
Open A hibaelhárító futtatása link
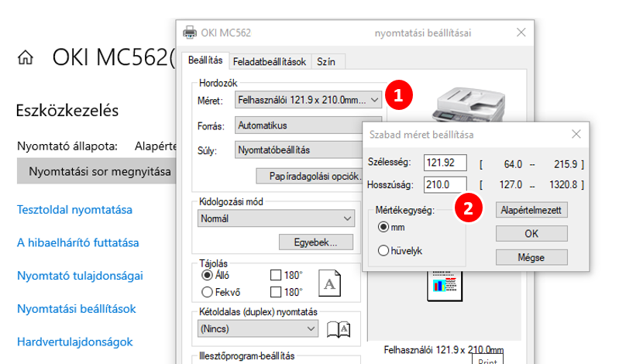(78, 242)
